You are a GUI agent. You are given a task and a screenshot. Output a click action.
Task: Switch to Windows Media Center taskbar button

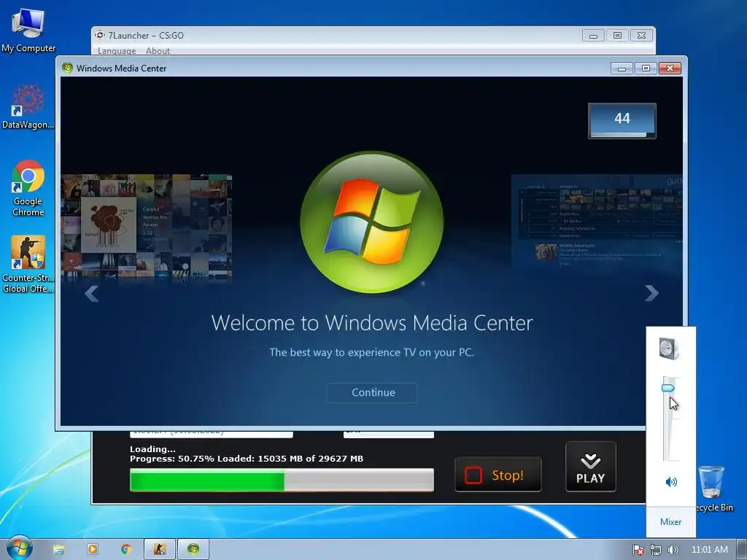[x=193, y=549]
